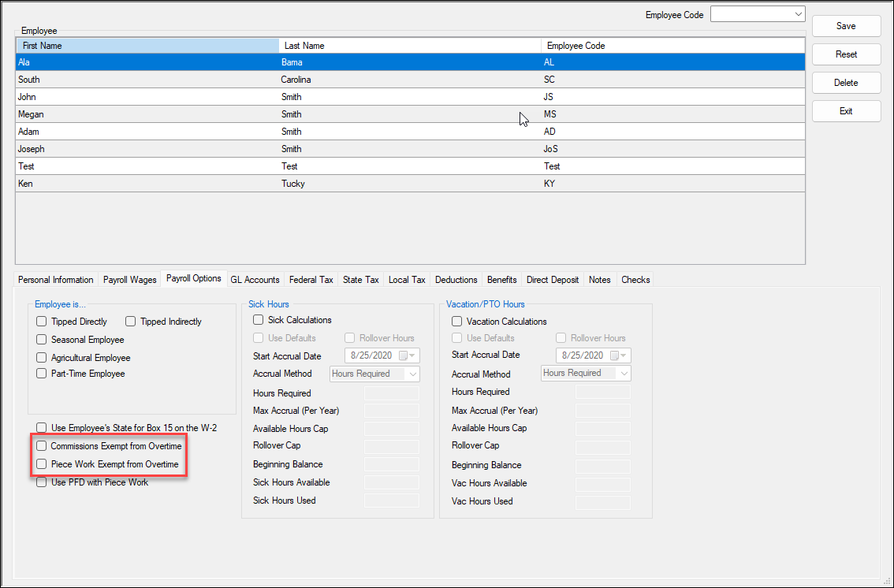Enable the Agricultural Employee checkbox
The width and height of the screenshot is (894, 588).
point(42,358)
